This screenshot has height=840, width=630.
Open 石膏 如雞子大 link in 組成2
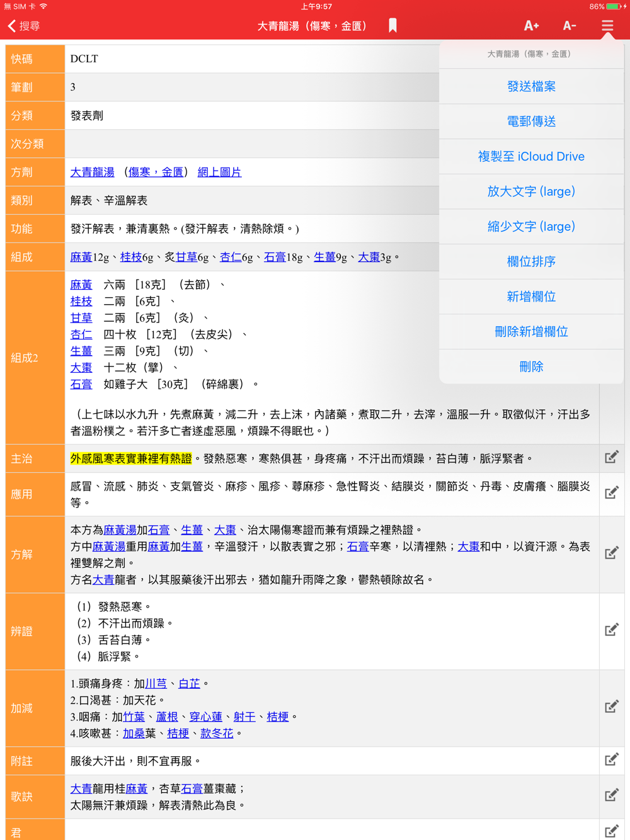(x=81, y=384)
